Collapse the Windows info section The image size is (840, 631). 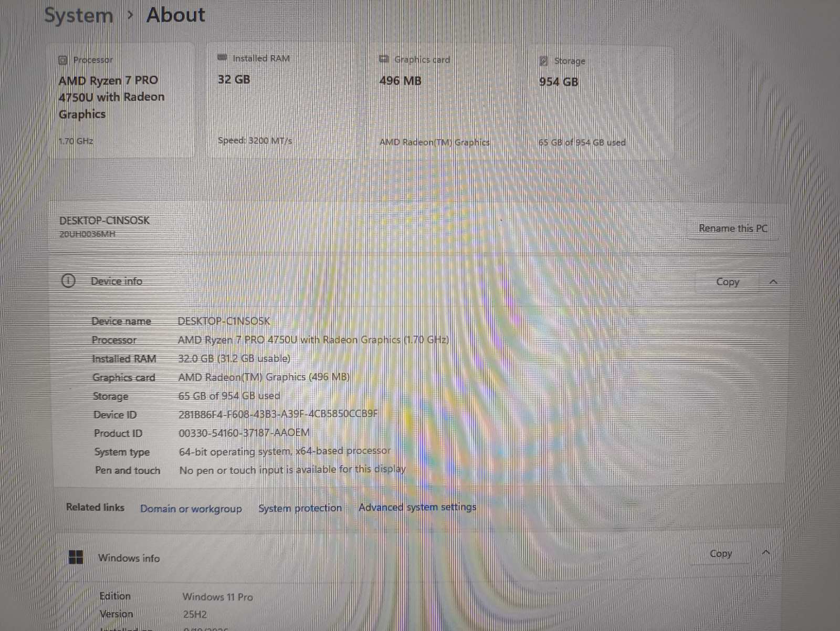click(x=765, y=553)
